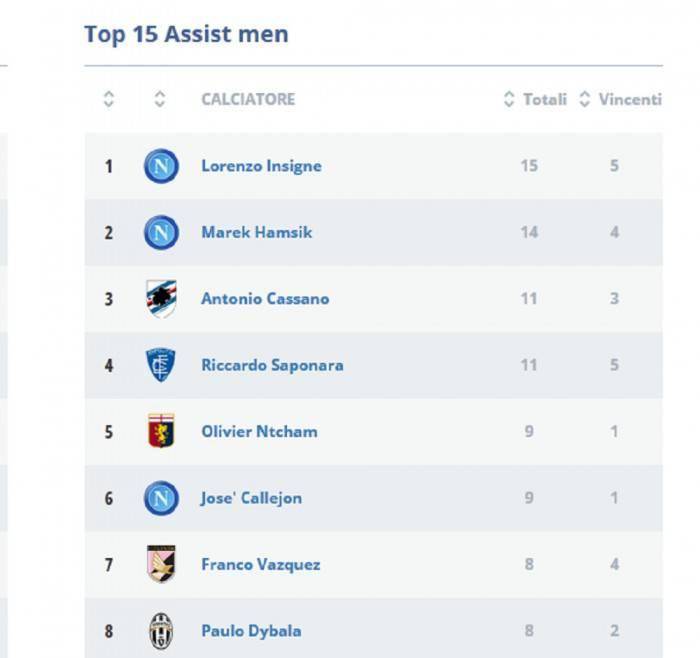Click Napoli crest next to Marek Hamsik
The width and height of the screenshot is (700, 658).
coord(160,233)
